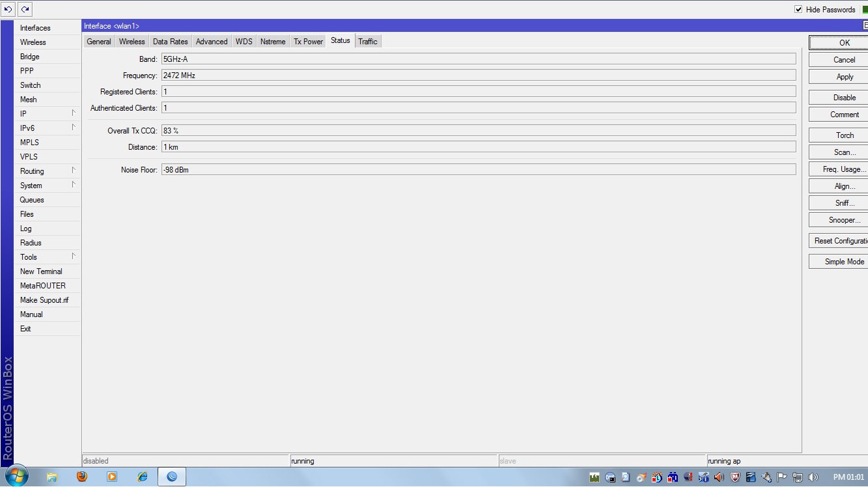The width and height of the screenshot is (868, 487).
Task: Click the "running ap" status bar entry
Action: click(x=787, y=461)
